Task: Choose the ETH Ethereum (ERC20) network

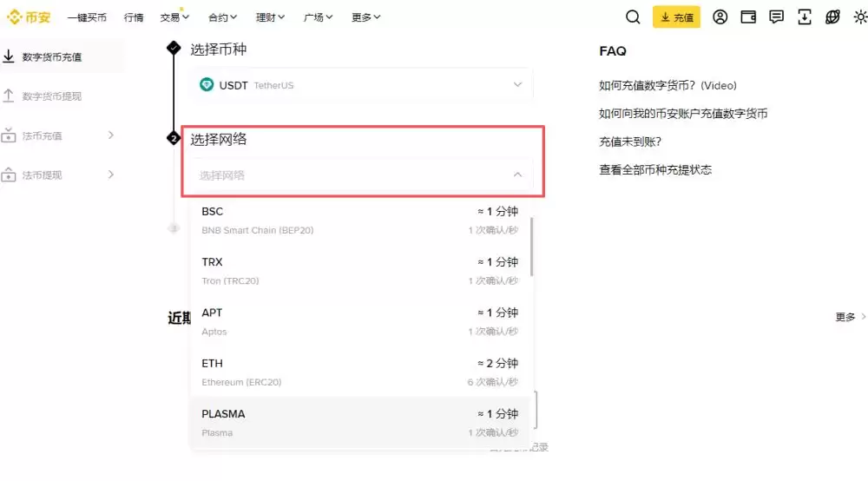Action: [360, 372]
